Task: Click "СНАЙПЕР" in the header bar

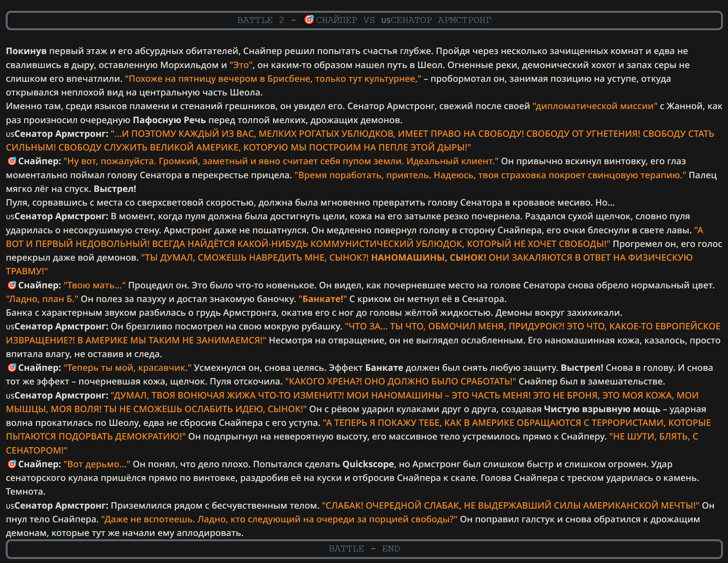Action: (337, 20)
